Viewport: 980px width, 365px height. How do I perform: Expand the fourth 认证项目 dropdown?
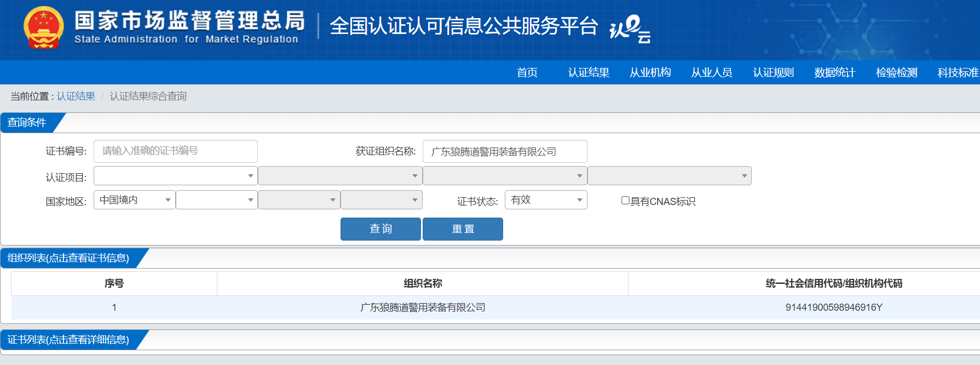point(670,176)
